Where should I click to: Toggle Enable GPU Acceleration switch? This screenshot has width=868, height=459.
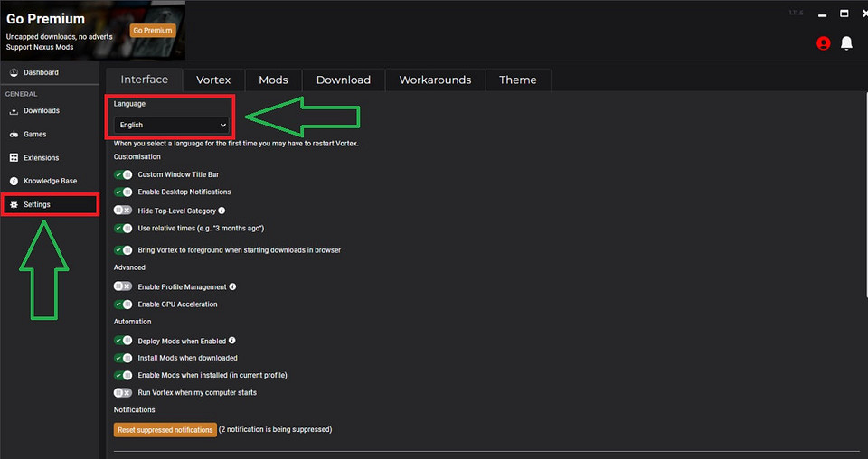[x=123, y=304]
